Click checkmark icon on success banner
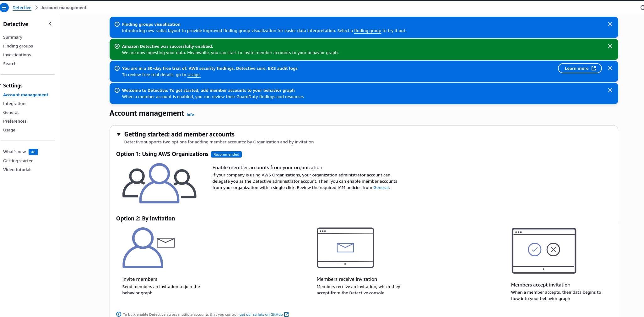The width and height of the screenshot is (644, 317). (x=117, y=46)
